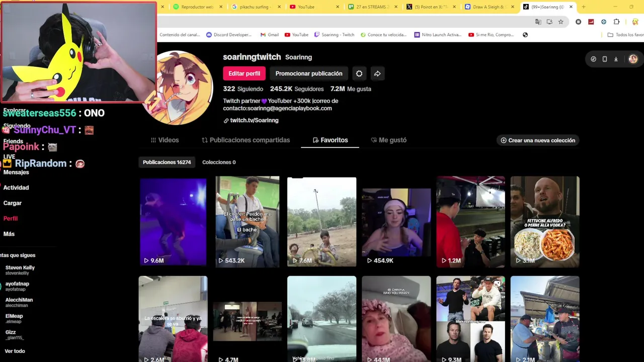Close the Draw A Sleigh tab
The width and height of the screenshot is (644, 362).
pos(513,7)
